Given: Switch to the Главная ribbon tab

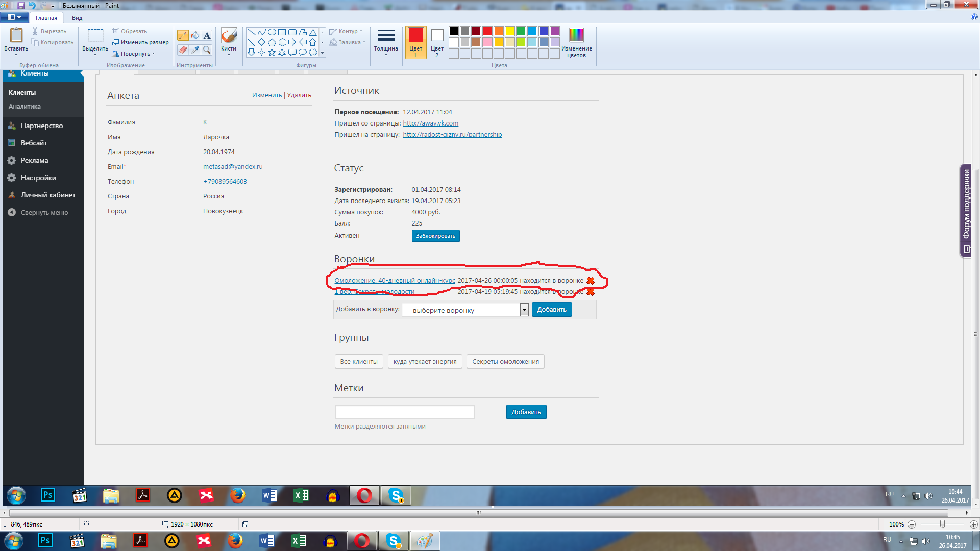Looking at the screenshot, I should coord(46,18).
